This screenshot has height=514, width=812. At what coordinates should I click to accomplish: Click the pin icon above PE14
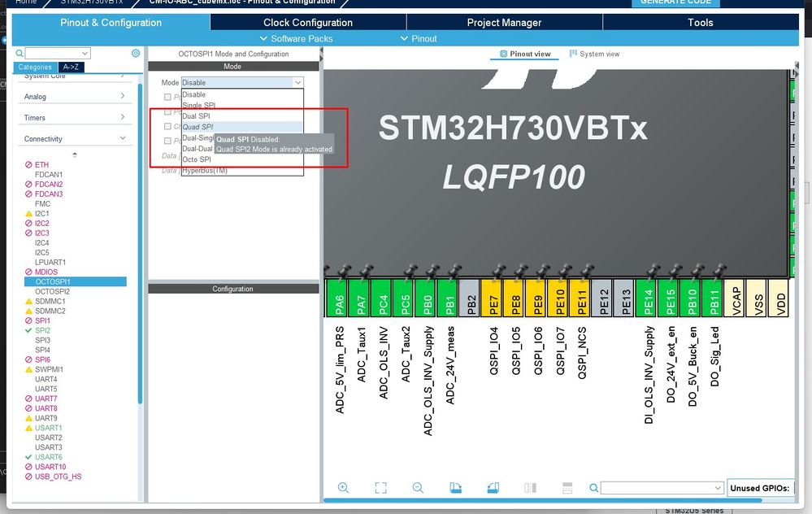653,271
